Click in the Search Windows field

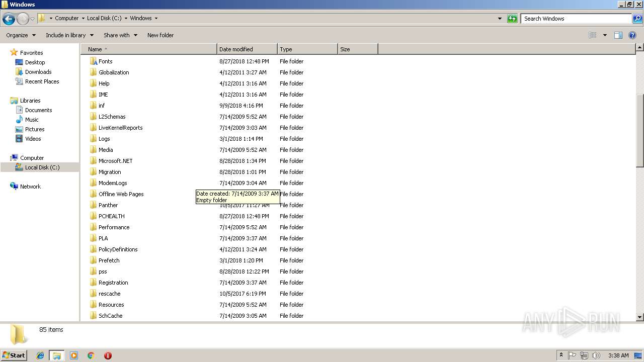577,19
